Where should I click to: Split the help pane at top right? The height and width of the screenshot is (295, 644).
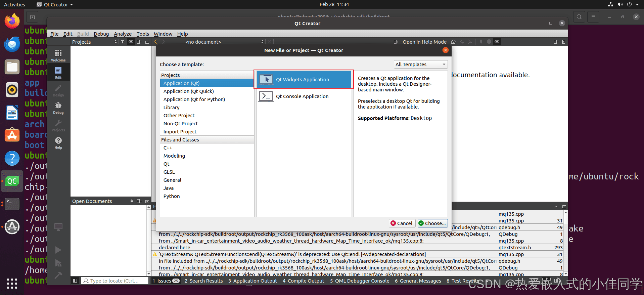coord(556,42)
